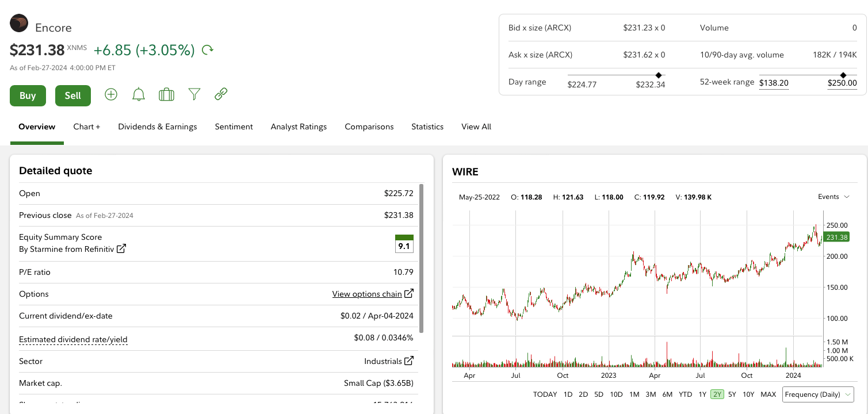
Task: Switch chart range to 5Y
Action: tap(732, 394)
